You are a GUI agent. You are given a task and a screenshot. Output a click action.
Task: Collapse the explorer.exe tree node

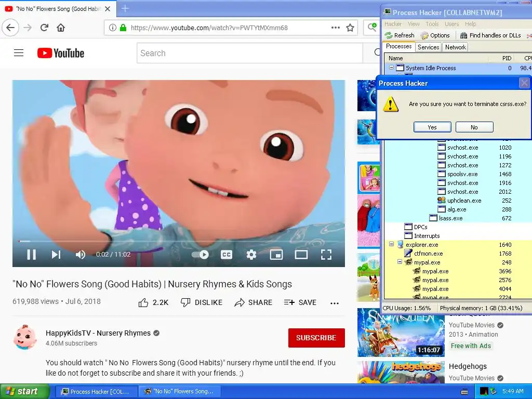click(391, 244)
